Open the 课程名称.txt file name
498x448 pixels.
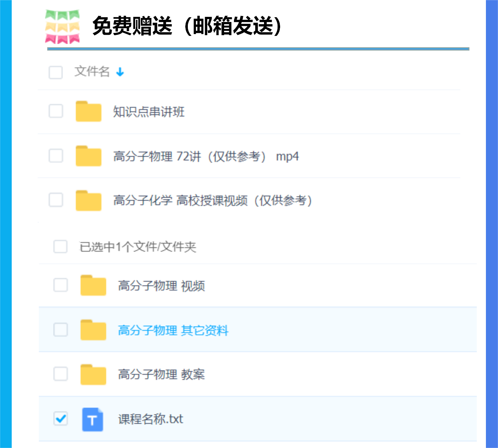[x=150, y=419]
